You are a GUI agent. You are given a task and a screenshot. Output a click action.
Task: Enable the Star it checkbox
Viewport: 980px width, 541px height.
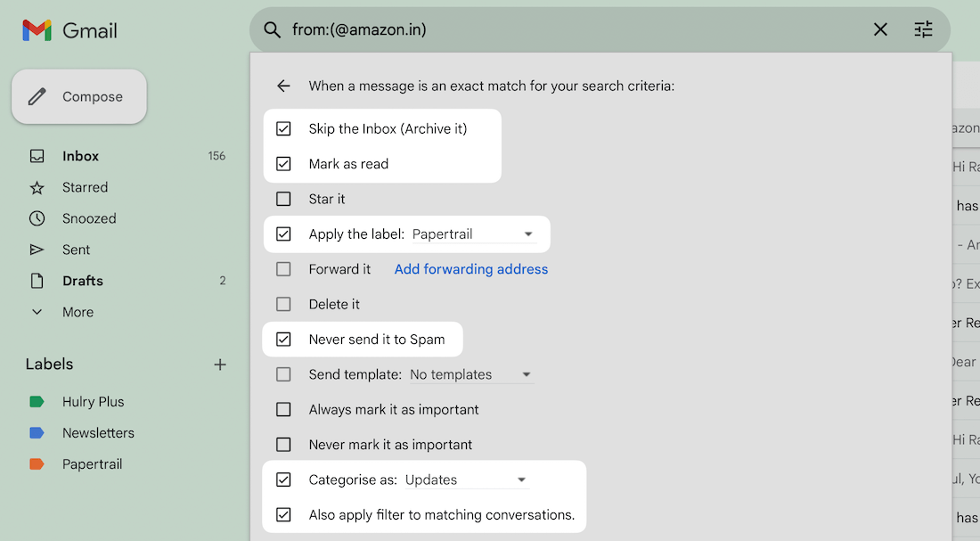(283, 200)
